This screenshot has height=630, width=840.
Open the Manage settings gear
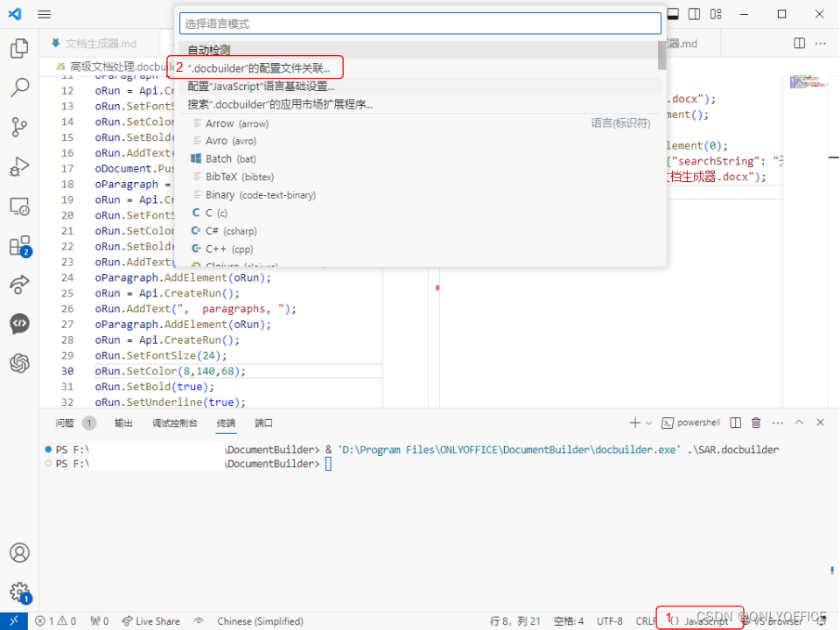(19, 592)
